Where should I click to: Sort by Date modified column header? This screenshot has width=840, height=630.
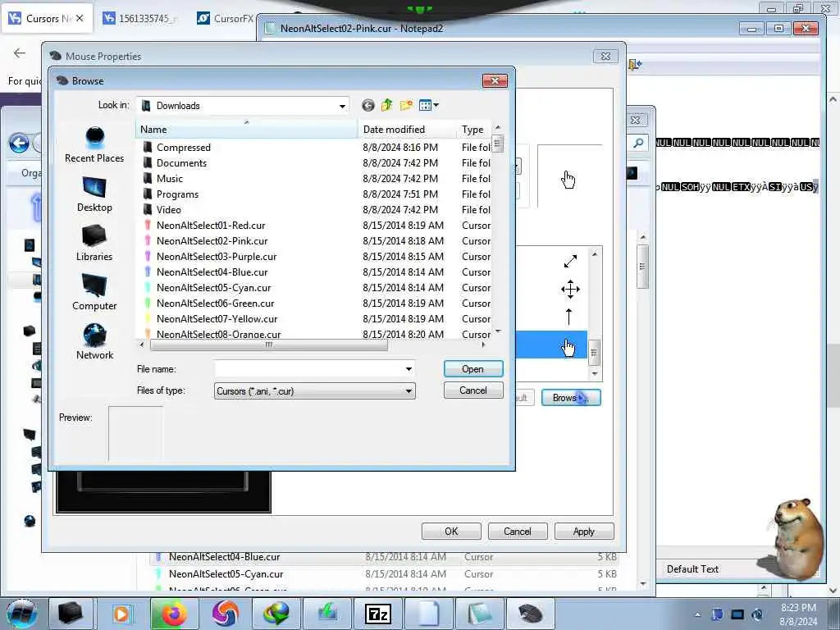[x=407, y=130]
